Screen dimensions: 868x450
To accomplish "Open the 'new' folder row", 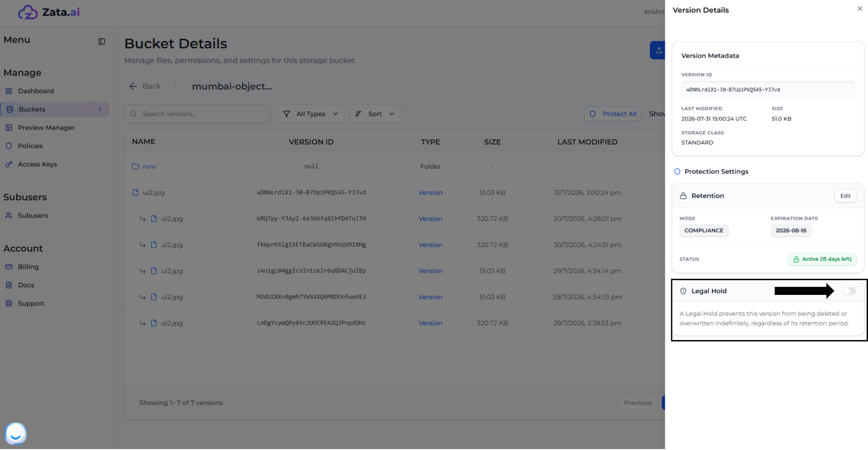I will coord(394,167).
